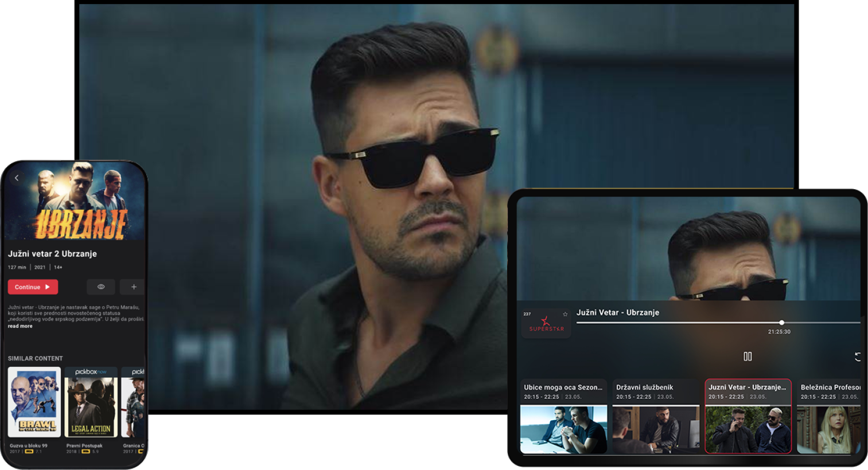Toggle the eye watched icon on phone
Image resolution: width=868 pixels, height=470 pixels.
(x=101, y=287)
